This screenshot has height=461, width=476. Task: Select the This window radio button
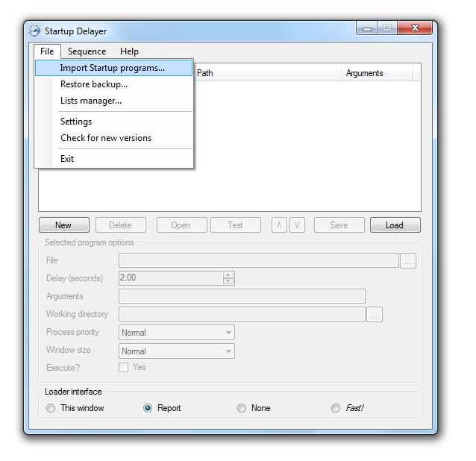point(51,408)
